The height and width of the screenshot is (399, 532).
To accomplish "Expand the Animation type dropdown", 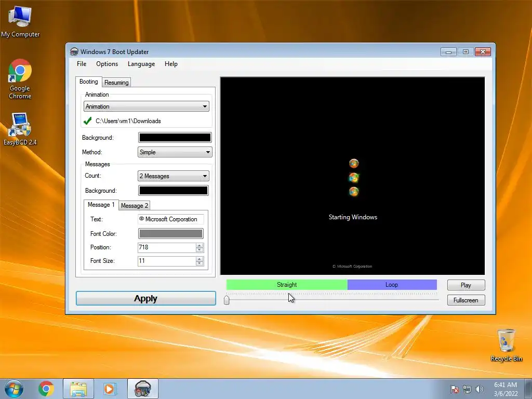I will 146,107.
